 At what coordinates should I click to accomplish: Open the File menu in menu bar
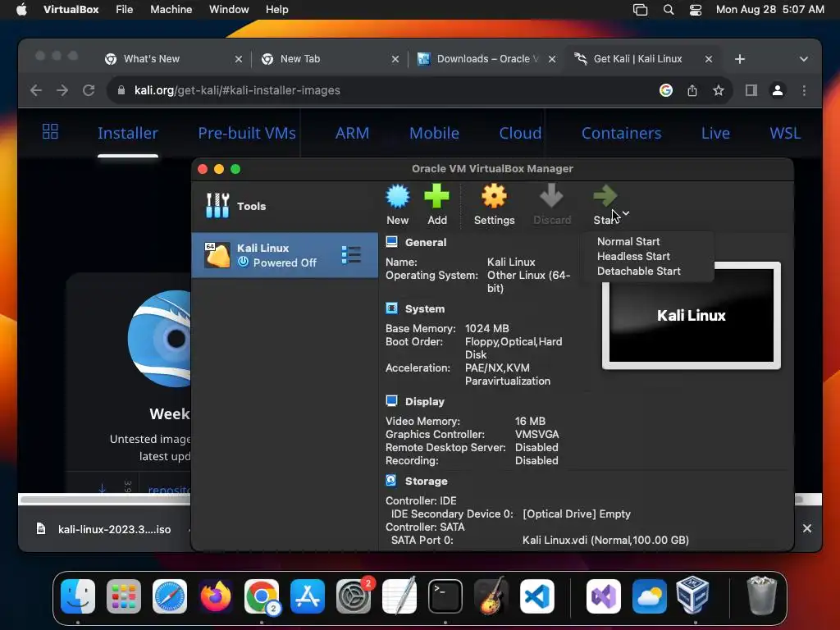[125, 10]
